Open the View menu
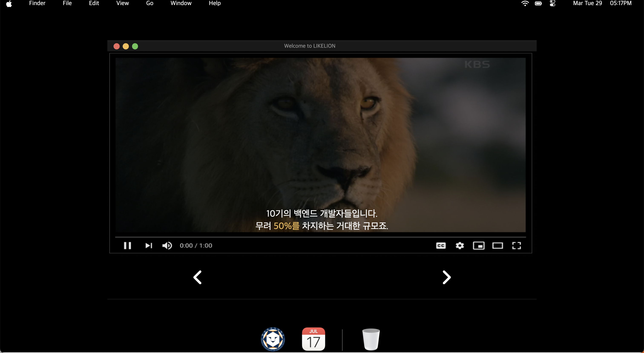This screenshot has height=353, width=644. [122, 3]
